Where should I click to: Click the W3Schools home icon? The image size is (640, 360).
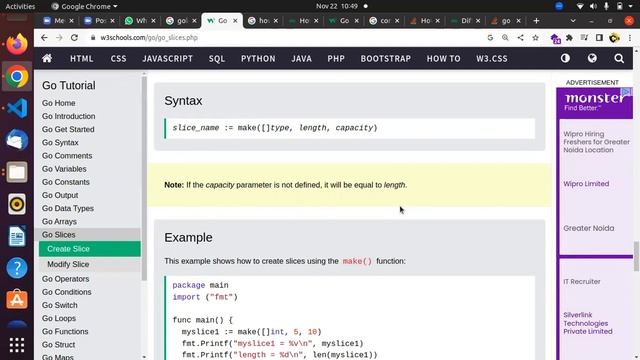[x=47, y=58]
